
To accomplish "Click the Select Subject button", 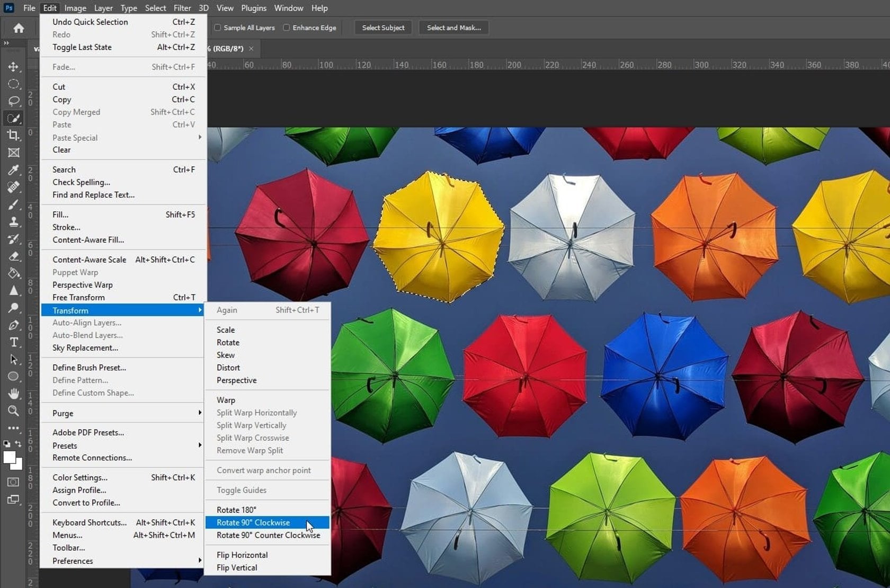I will [383, 28].
